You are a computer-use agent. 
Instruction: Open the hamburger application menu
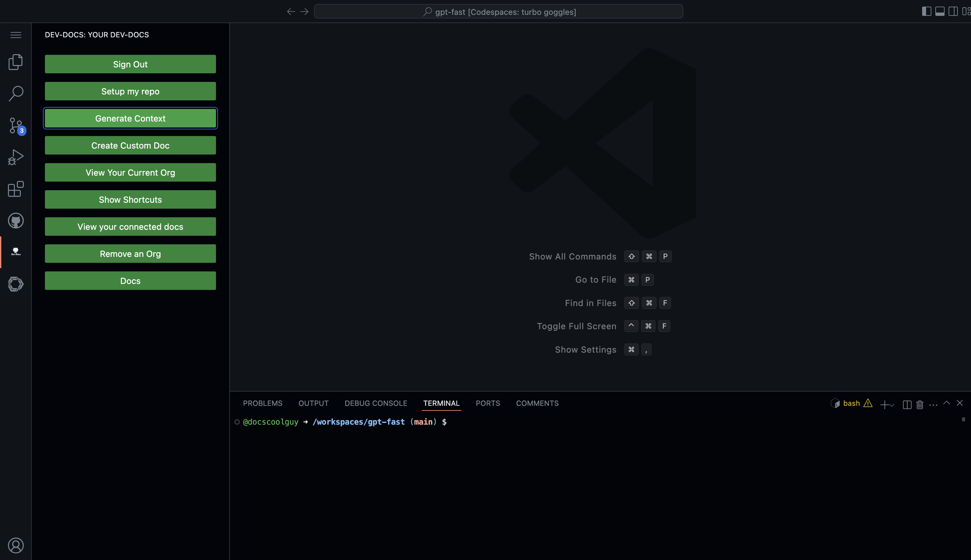click(x=16, y=35)
